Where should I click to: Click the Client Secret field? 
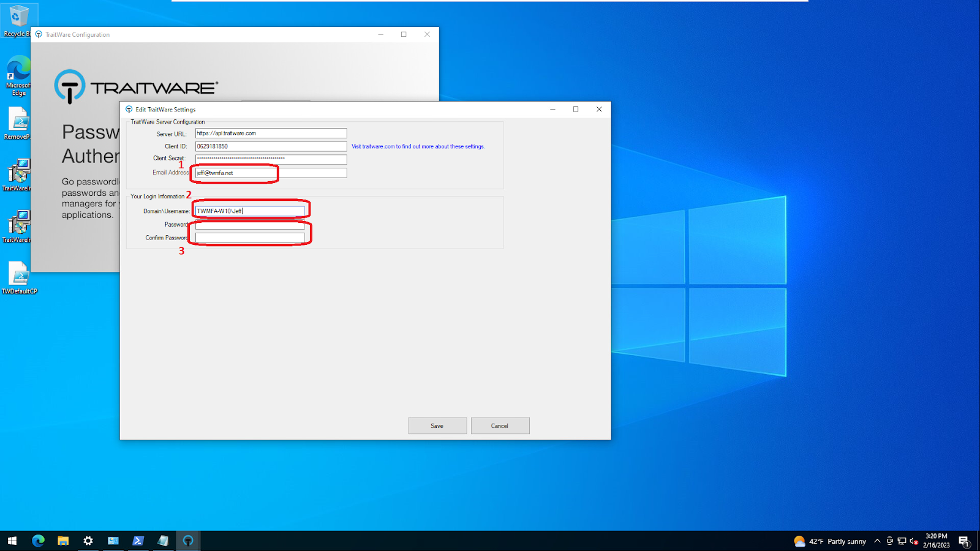point(271,159)
